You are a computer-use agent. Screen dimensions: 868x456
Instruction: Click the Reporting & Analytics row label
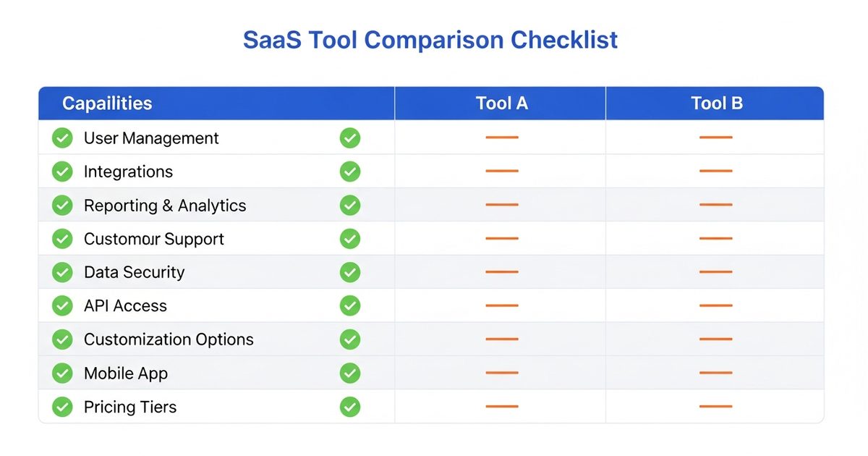click(x=165, y=206)
